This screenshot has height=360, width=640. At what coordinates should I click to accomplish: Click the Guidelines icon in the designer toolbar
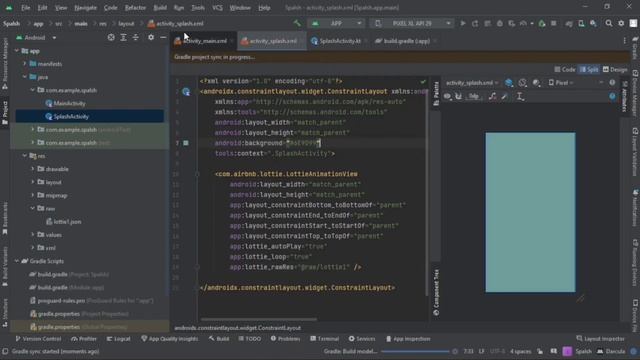pos(520,96)
